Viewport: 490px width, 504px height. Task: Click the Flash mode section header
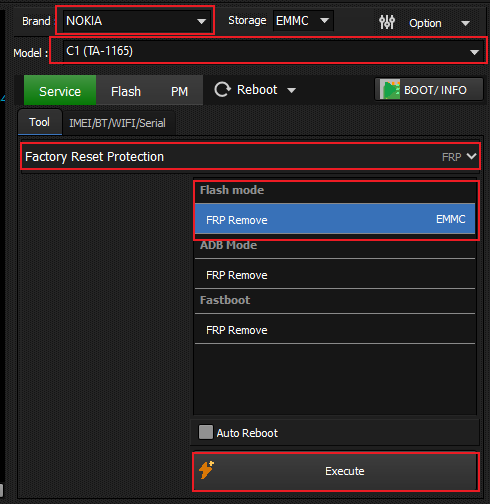pyautogui.click(x=232, y=190)
